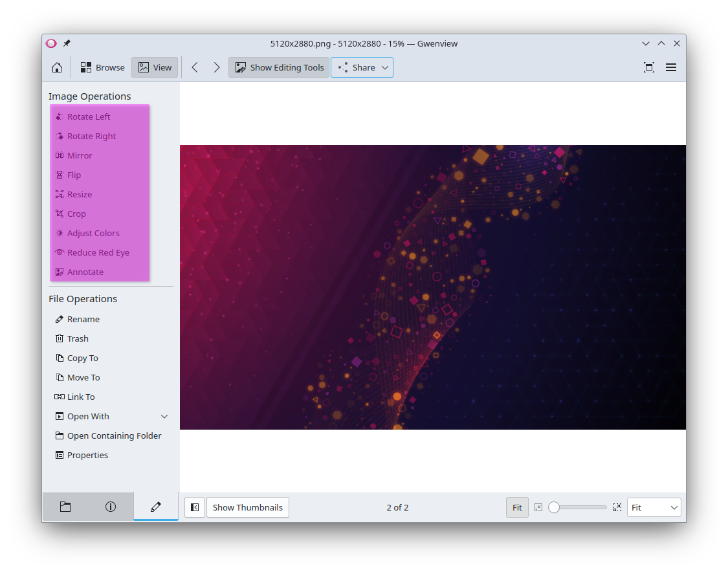Click the zoom to 100% icon right of slider
Viewport: 728px width, 572px height.
click(x=617, y=507)
